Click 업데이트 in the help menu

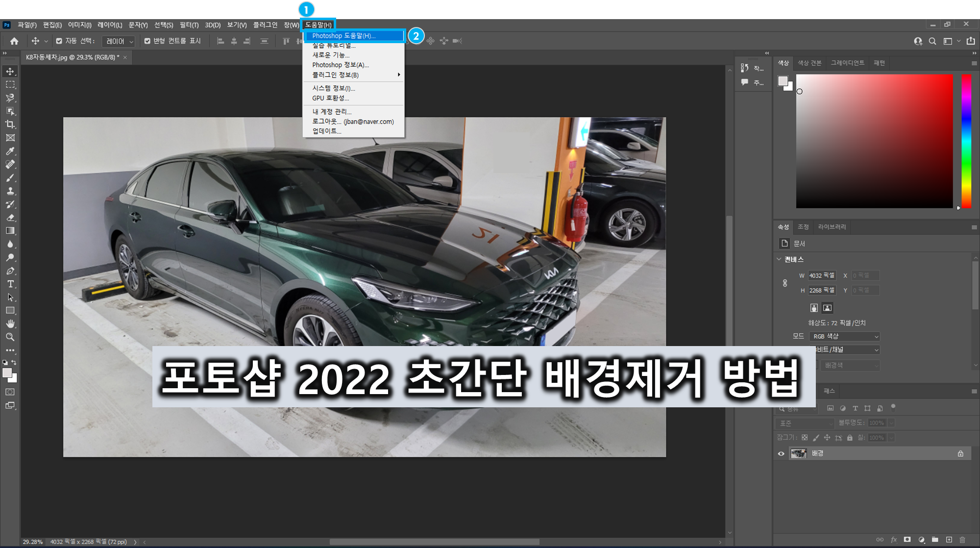coord(326,131)
